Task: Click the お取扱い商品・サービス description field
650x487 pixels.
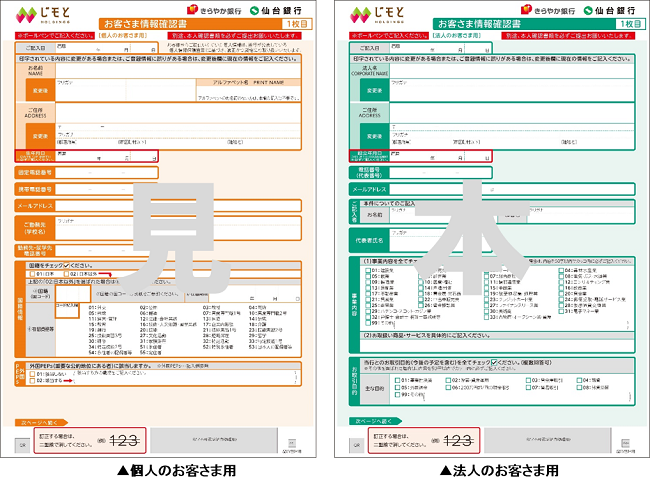Action: [x=497, y=346]
